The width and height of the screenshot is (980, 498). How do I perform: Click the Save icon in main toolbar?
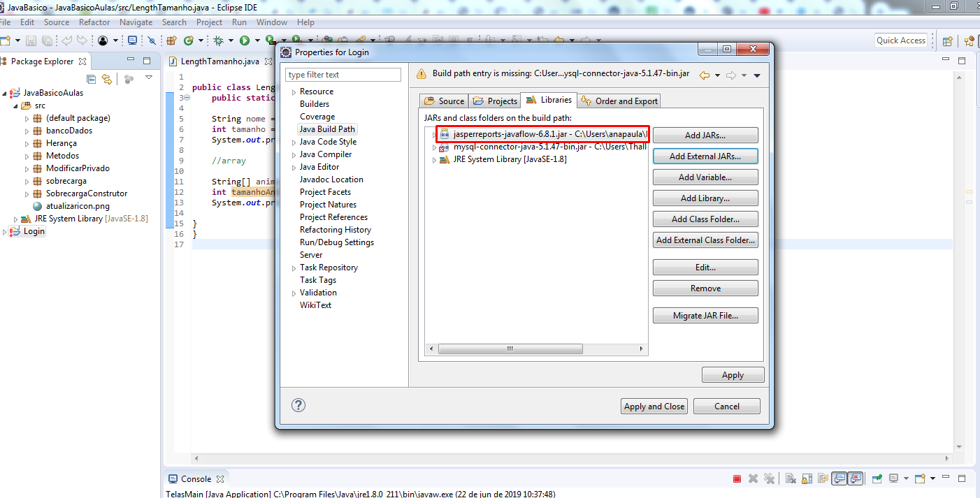(31, 41)
